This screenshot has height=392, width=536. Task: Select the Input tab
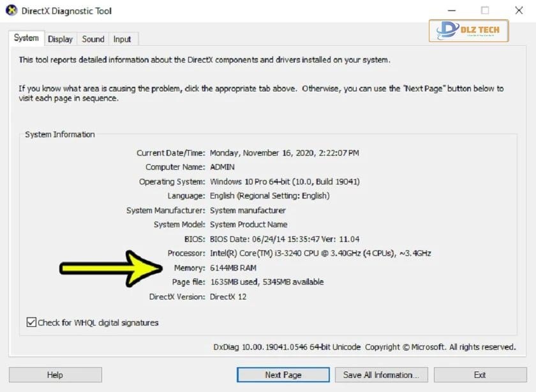click(123, 39)
